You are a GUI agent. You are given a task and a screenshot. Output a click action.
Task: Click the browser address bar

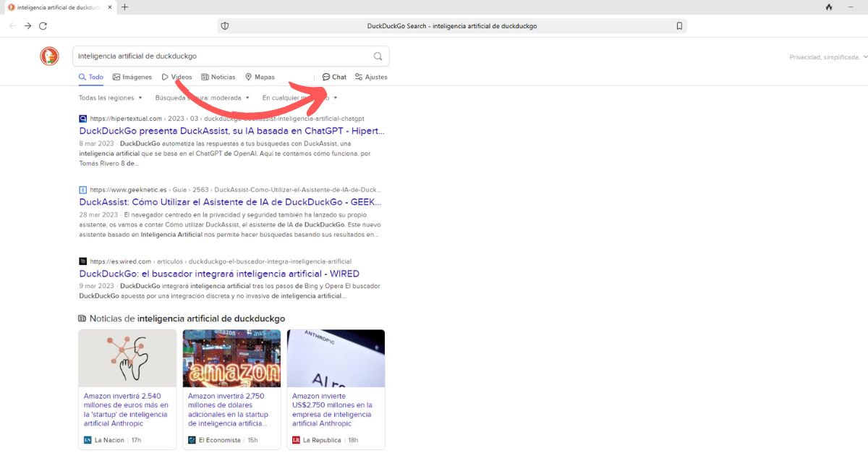click(452, 26)
